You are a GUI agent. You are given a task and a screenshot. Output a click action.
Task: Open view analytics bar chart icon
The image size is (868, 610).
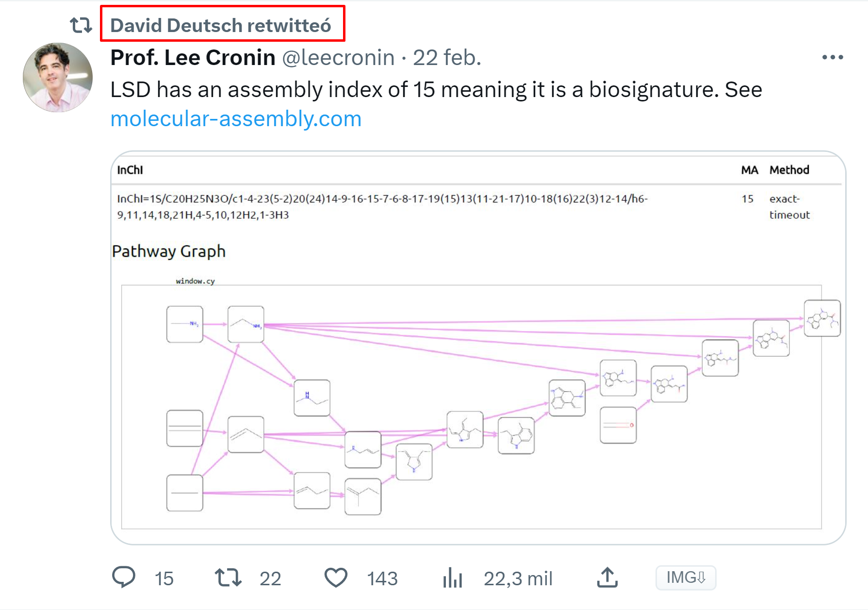click(x=452, y=577)
